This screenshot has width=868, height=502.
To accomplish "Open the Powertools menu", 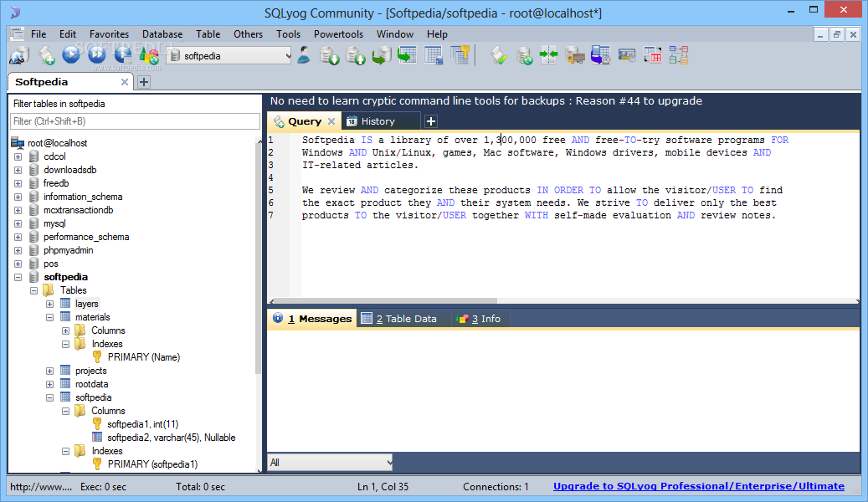I will 338,34.
